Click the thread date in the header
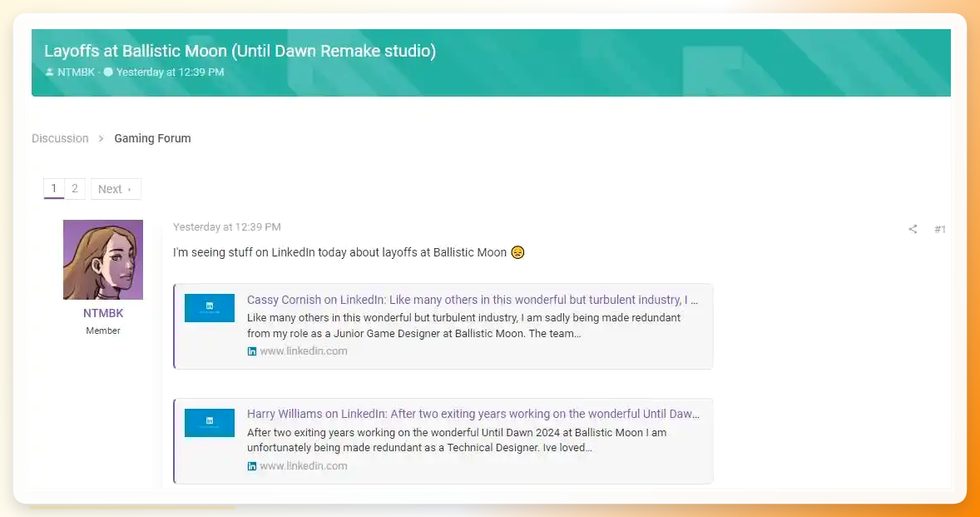The height and width of the screenshot is (517, 980). [170, 72]
